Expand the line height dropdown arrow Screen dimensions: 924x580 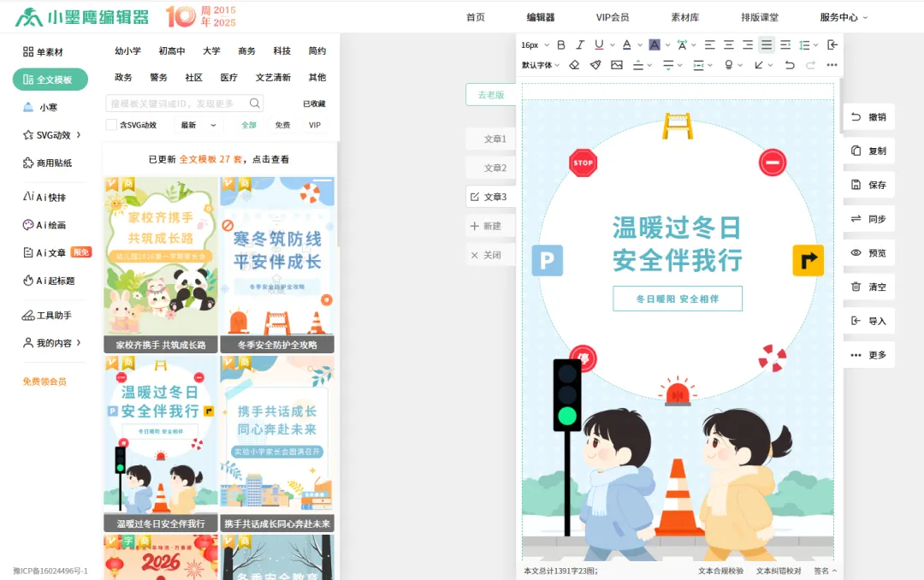(x=815, y=44)
